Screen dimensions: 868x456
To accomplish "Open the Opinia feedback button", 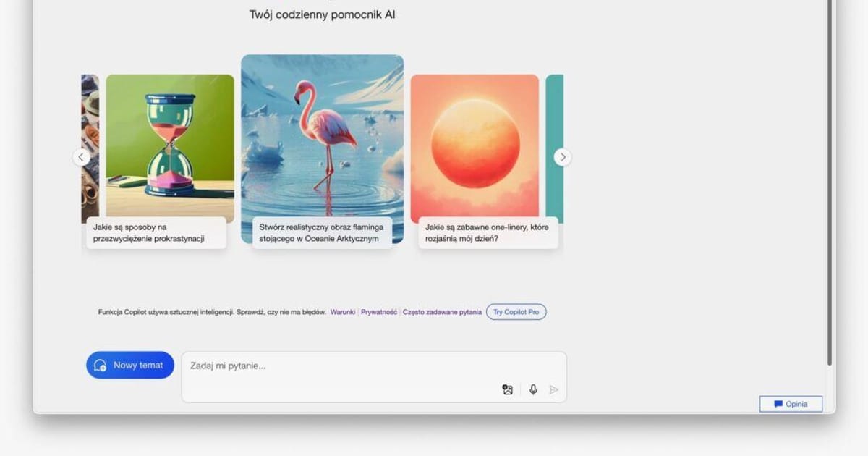I will [791, 404].
